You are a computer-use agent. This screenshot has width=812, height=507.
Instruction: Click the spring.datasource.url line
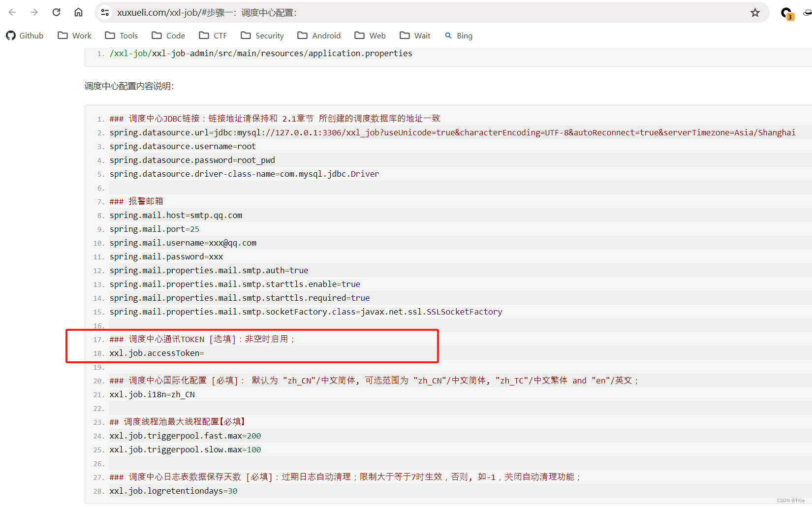[452, 132]
